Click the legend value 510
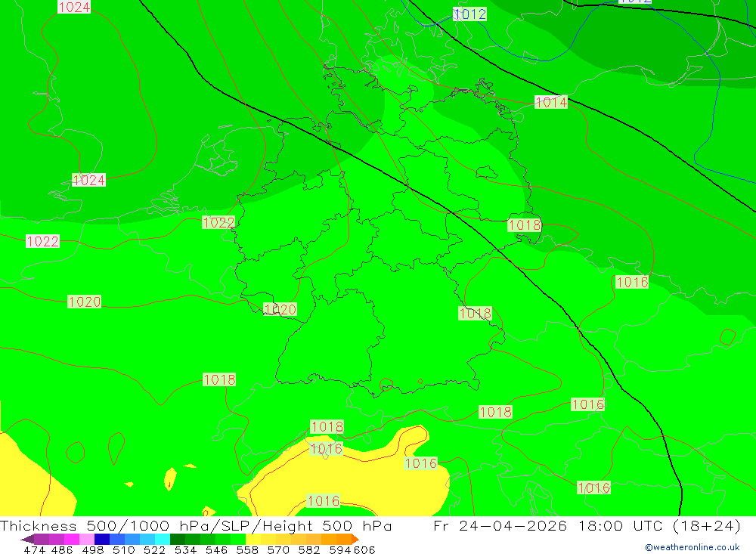 pos(123,550)
